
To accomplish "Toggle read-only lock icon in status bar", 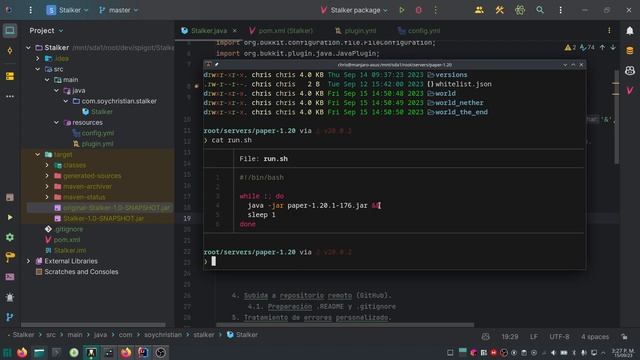I will coord(624,337).
